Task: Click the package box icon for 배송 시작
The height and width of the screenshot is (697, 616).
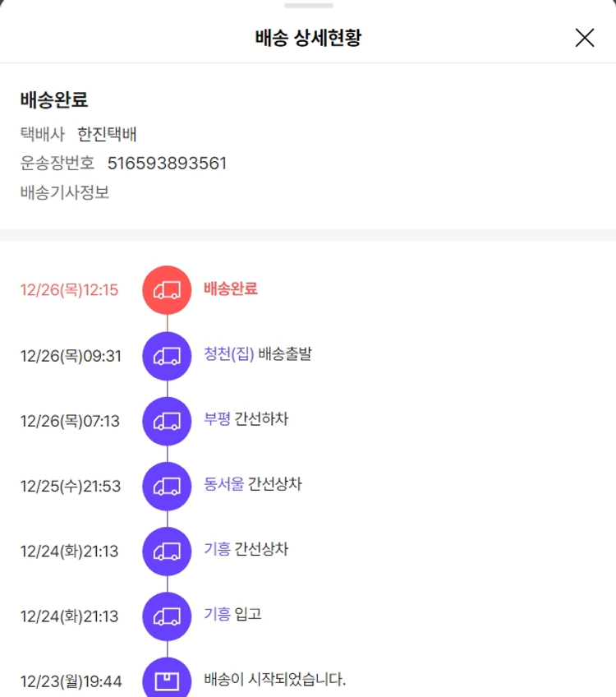Action: 167,681
